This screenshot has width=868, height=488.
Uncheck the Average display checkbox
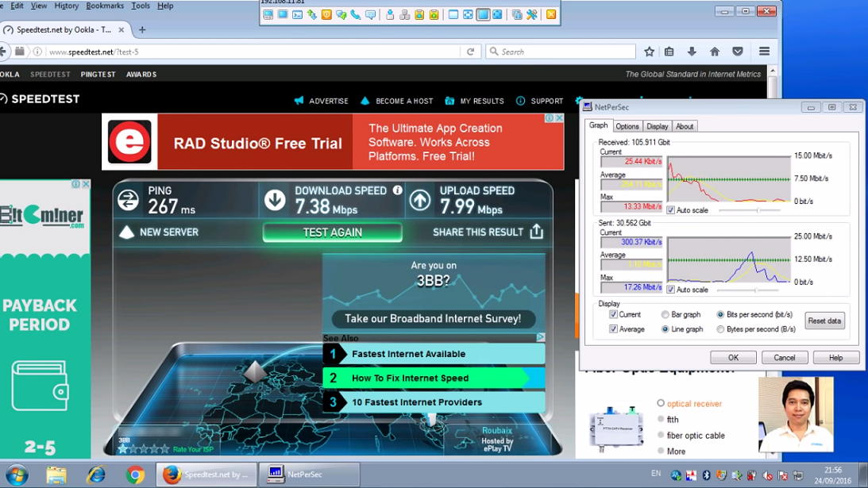[613, 329]
